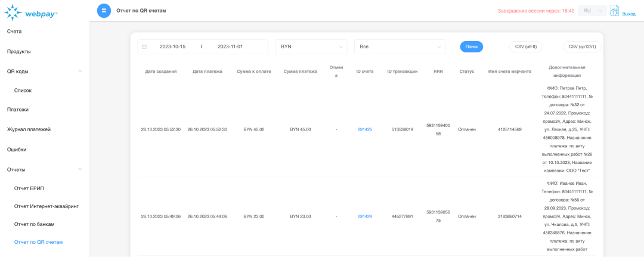
Task: Click the calendar icon in date field
Action: [144, 47]
